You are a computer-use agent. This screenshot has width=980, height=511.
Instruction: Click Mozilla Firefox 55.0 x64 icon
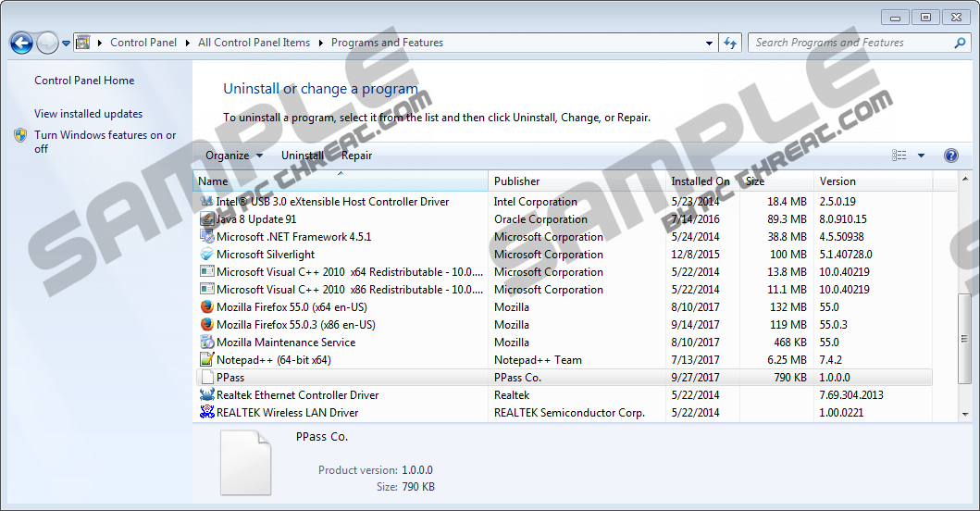(207, 307)
